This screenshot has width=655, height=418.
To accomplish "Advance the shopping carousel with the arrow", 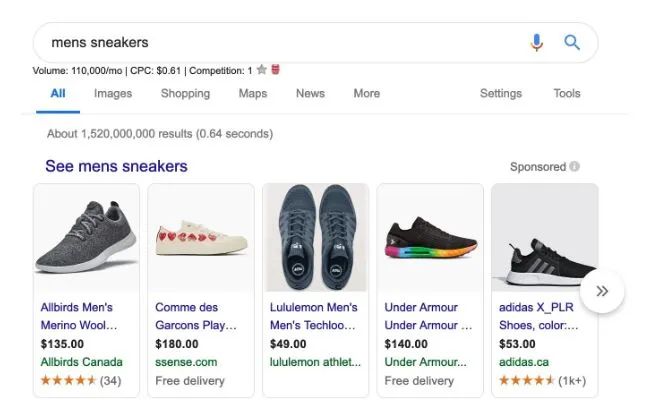I will point(602,291).
